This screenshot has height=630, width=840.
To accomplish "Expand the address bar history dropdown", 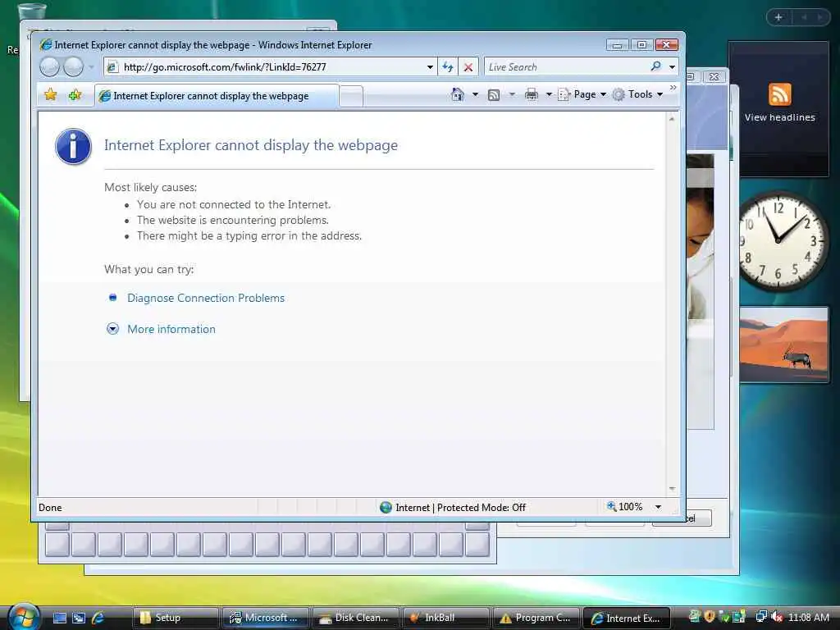I will point(430,67).
